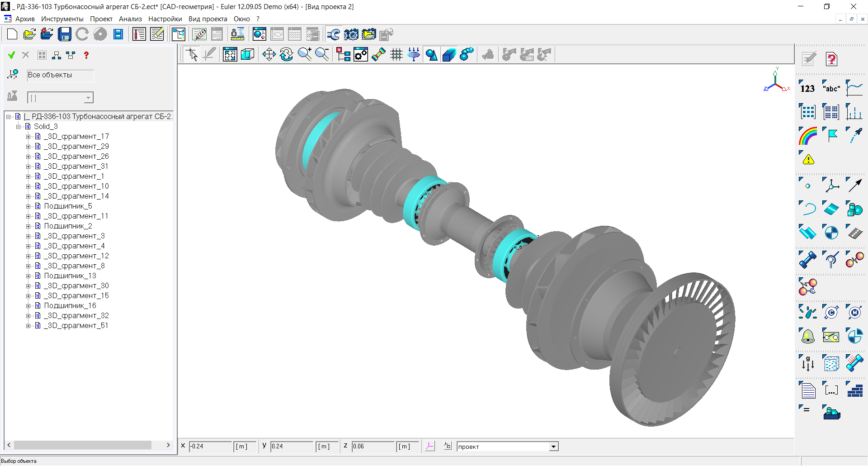The width and height of the screenshot is (868, 466).
Task: Click the pan view arrows tool
Action: coord(269,55)
